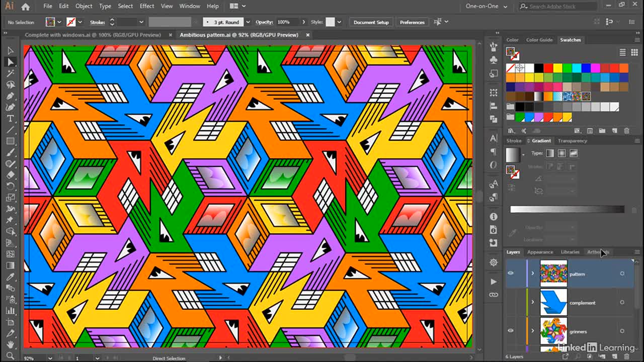Close the Ambitious pattern.ai tab
The height and width of the screenshot is (362, 644).
click(307, 35)
